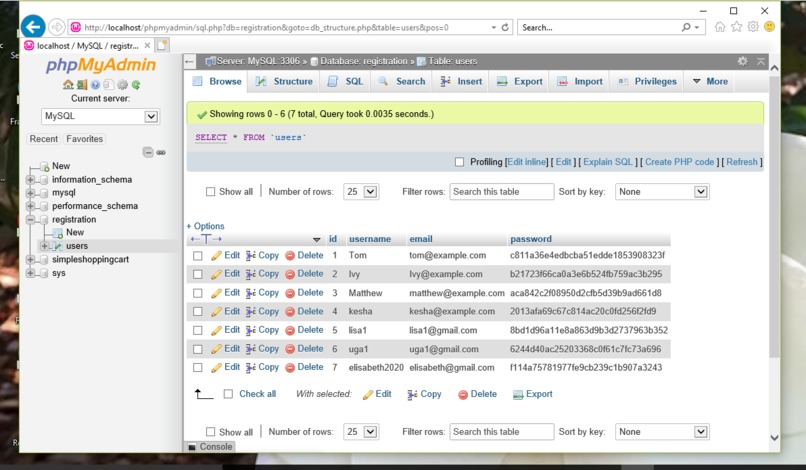
Task: Open browser tools gear icon
Action: click(753, 27)
